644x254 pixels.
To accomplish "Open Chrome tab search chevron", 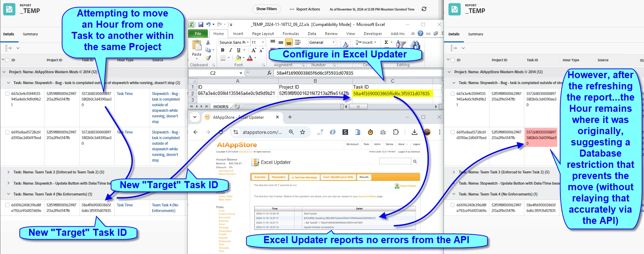I will pos(195,117).
